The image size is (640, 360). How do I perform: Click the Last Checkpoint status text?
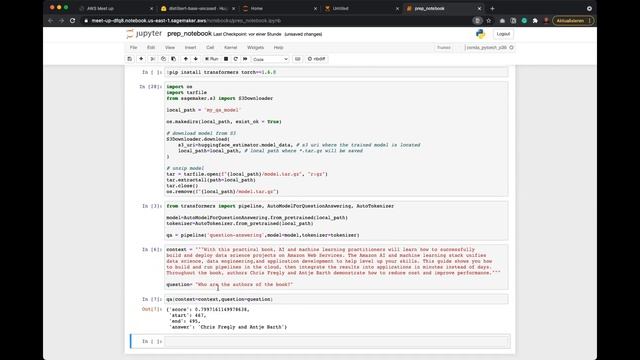pos(247,34)
